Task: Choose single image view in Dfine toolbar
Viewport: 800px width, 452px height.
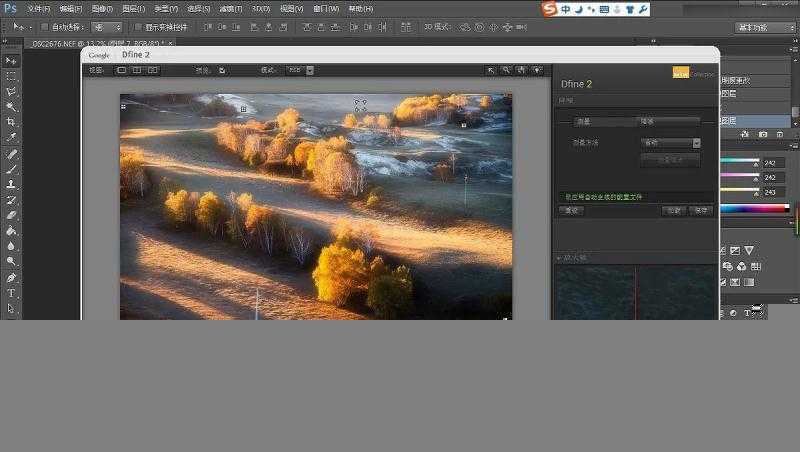Action: point(121,70)
